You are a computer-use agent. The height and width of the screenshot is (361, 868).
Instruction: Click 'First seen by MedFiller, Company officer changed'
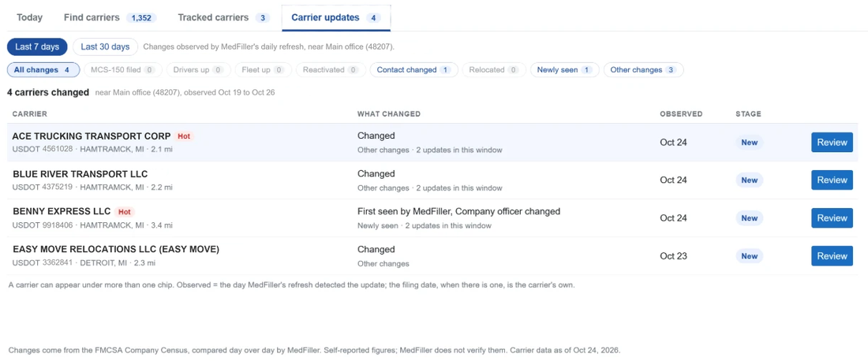point(459,211)
